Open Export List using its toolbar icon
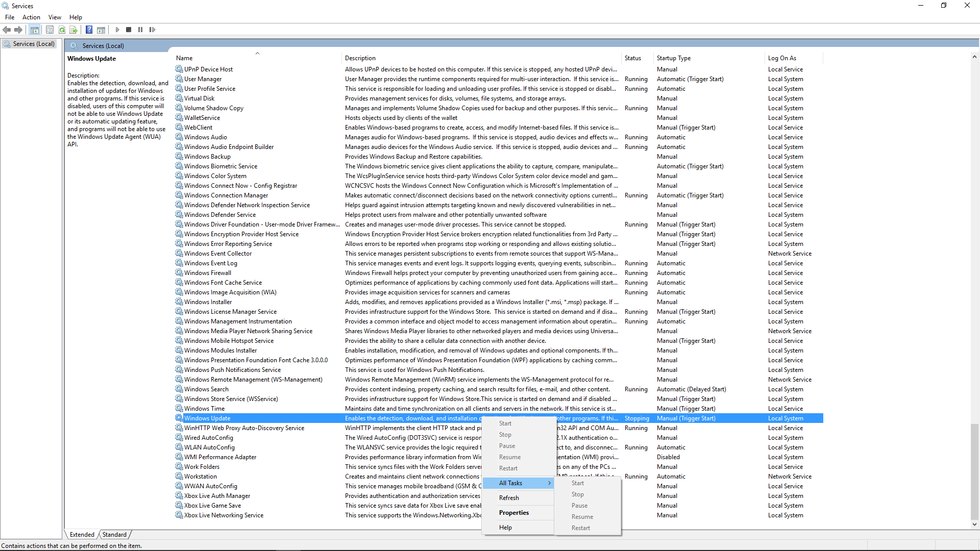This screenshot has height=551, width=980. tap(73, 30)
